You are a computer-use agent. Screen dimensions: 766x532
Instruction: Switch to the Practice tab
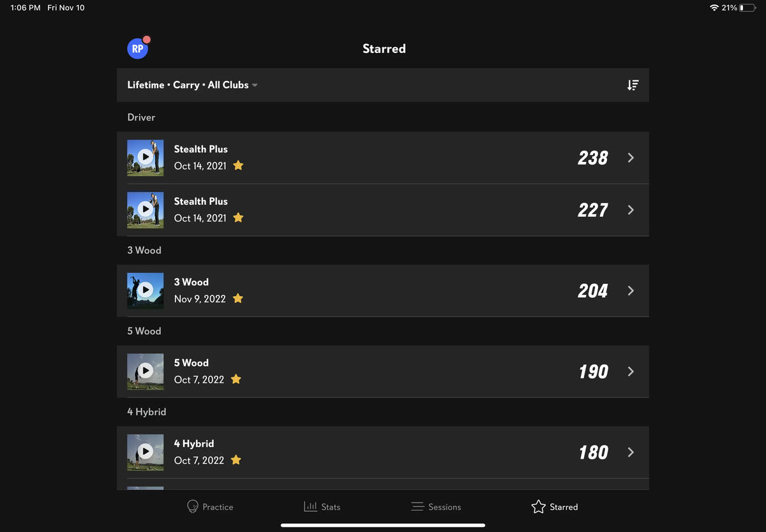click(210, 506)
